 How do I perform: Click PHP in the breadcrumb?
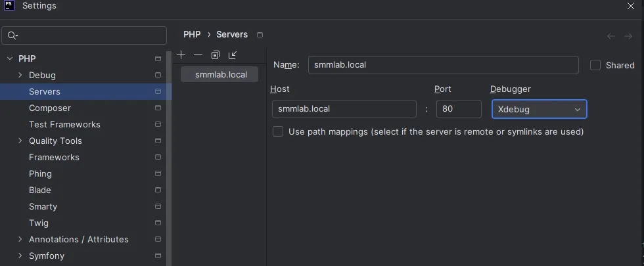tap(192, 34)
